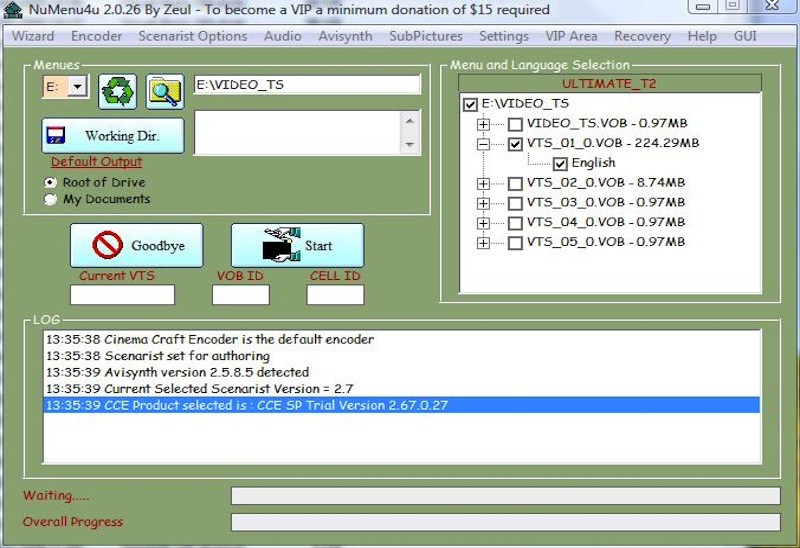Click the magnifier browse folder icon
The width and height of the screenshot is (800, 548).
[x=164, y=91]
